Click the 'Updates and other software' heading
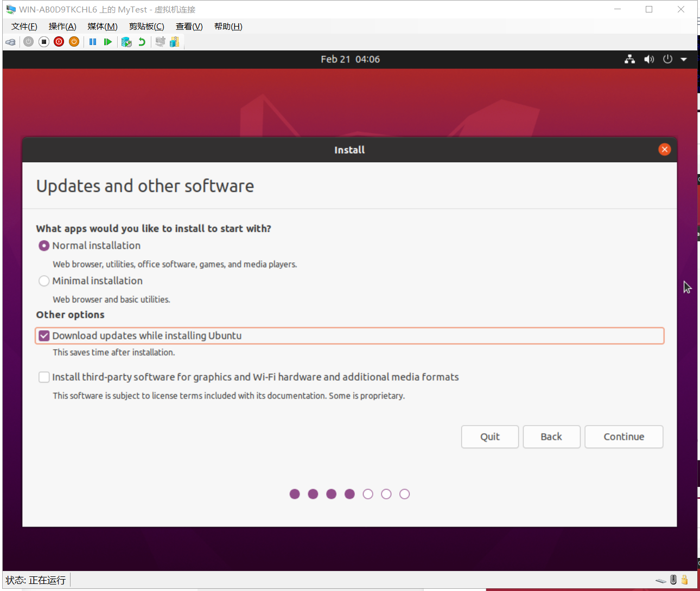This screenshot has width=700, height=591. pyautogui.click(x=145, y=186)
